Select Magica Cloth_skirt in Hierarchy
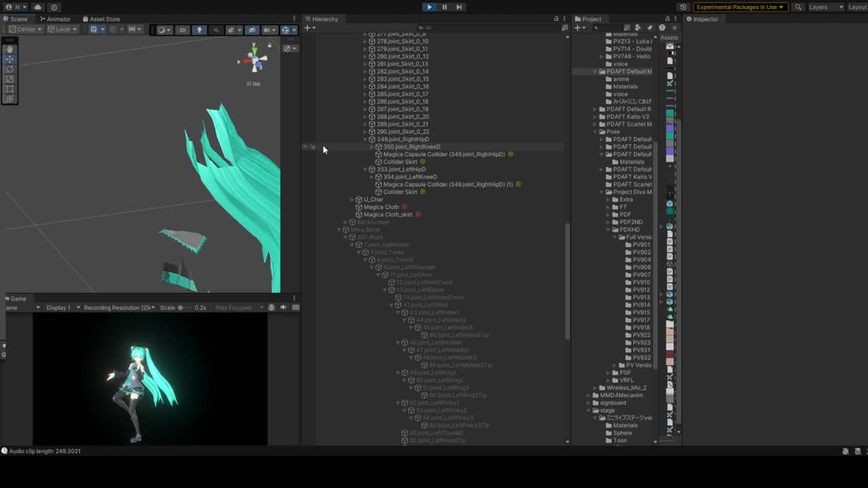This screenshot has width=868, height=488. click(388, 215)
